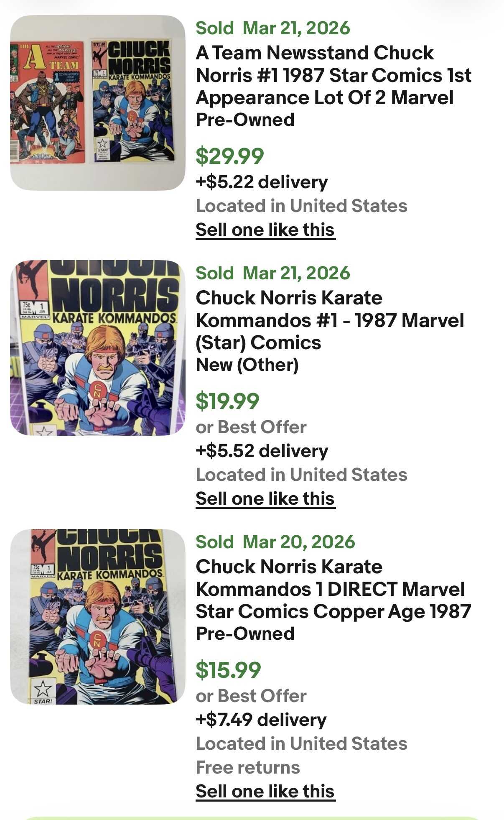This screenshot has width=504, height=820.
Task: Click the $19.99 sold price
Action: pyautogui.click(x=228, y=401)
